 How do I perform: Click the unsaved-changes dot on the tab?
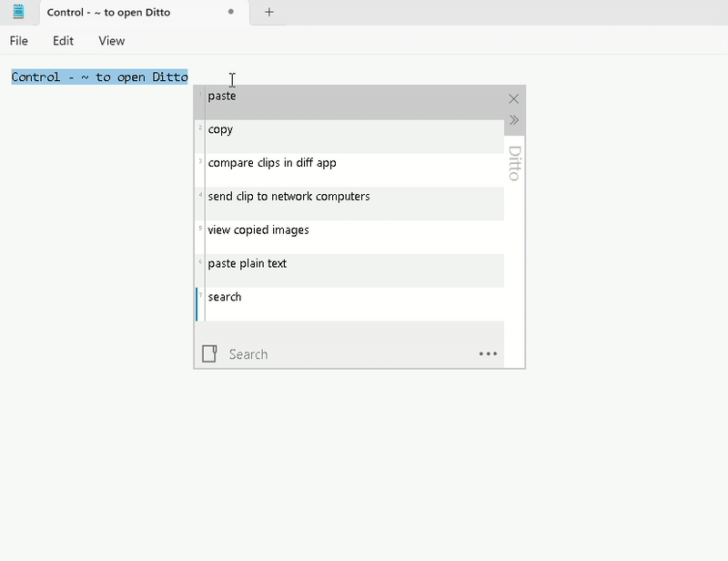pos(231,12)
